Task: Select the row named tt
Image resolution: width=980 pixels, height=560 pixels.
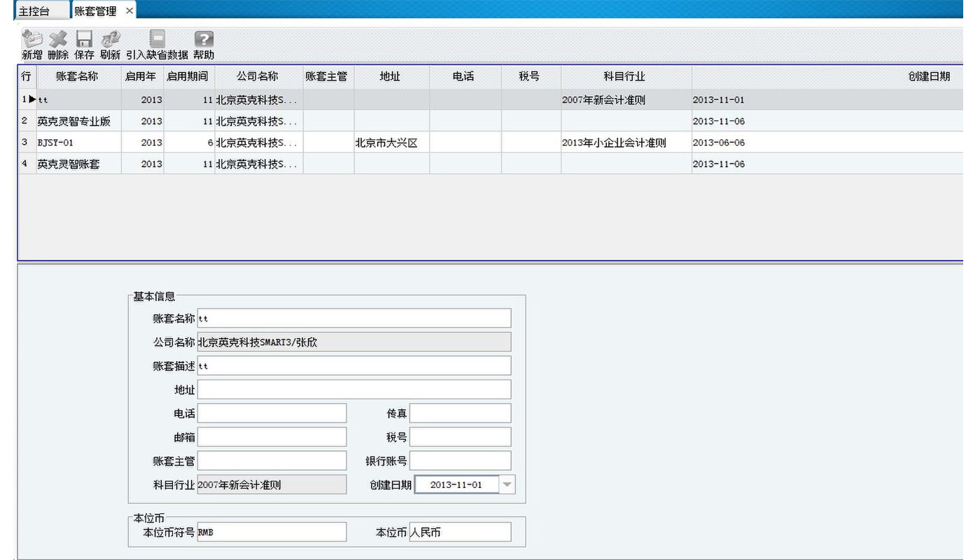Action: (x=490, y=100)
